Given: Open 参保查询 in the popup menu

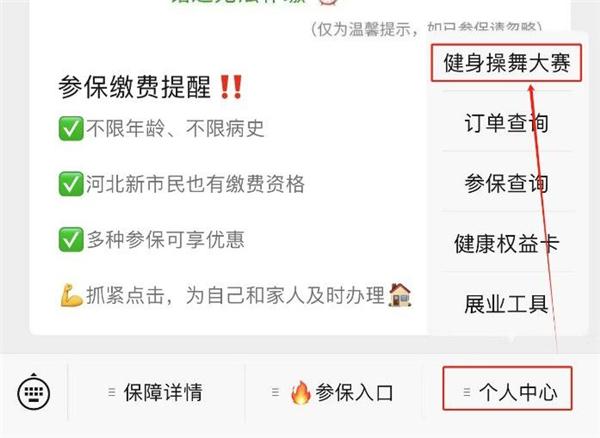Looking at the screenshot, I should [507, 183].
